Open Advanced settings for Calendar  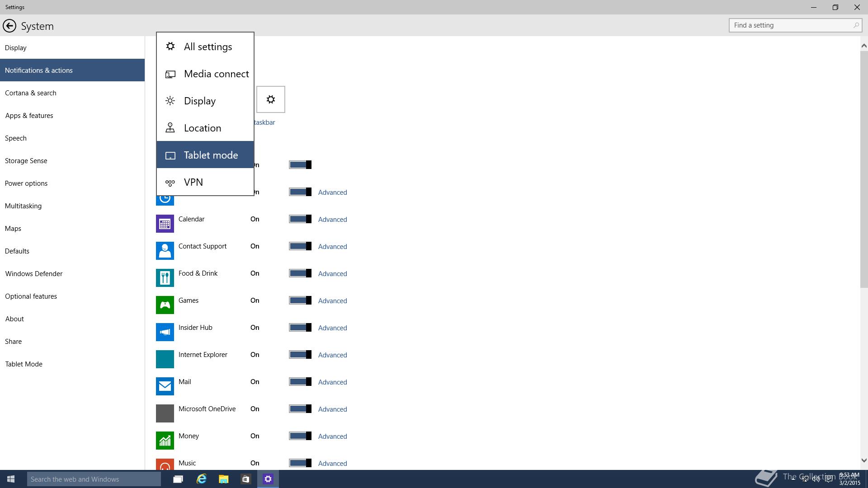(332, 220)
